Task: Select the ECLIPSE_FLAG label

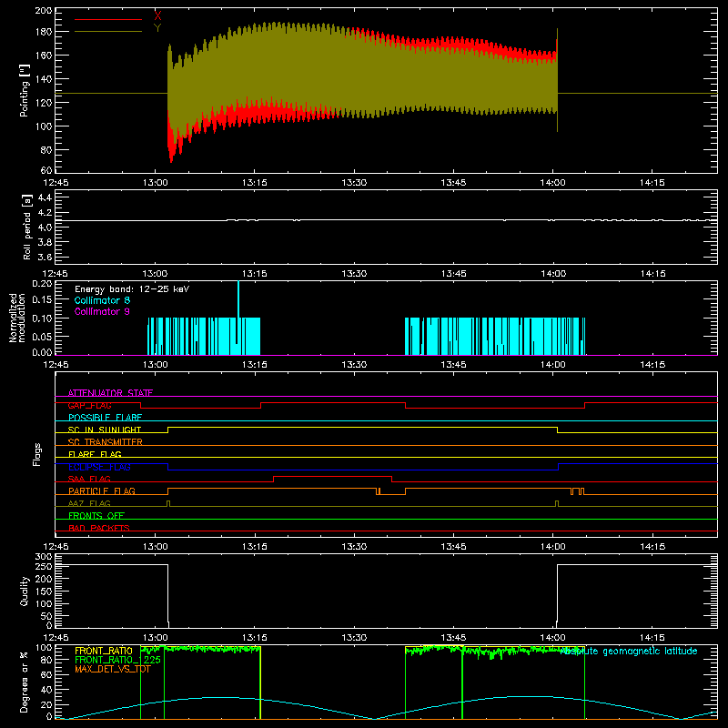Action: tap(99, 467)
